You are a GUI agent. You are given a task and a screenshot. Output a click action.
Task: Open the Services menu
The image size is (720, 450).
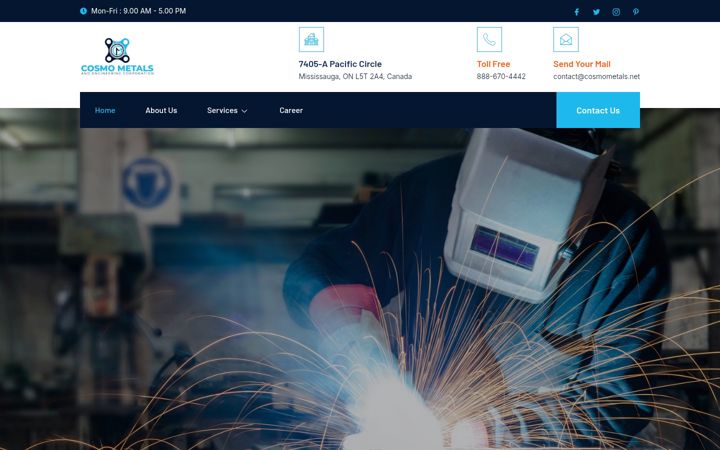[x=222, y=110]
